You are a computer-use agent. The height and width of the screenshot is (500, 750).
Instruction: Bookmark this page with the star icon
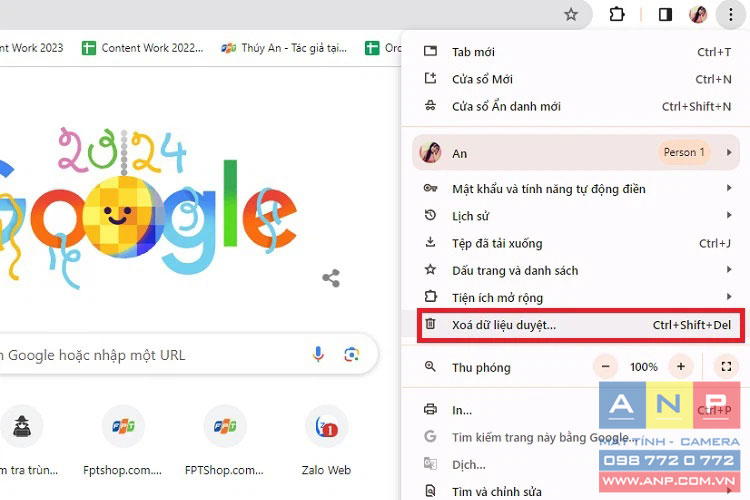pos(571,14)
